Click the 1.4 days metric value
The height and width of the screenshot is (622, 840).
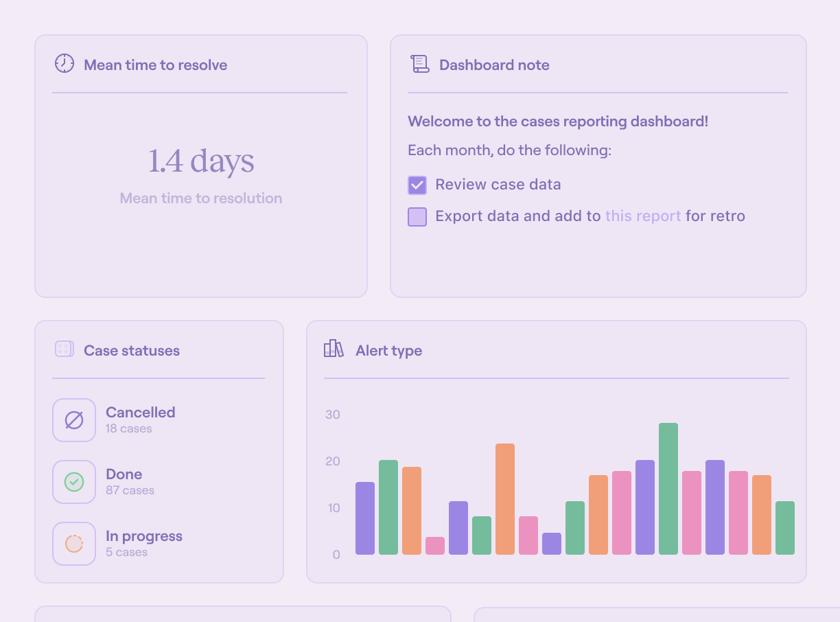click(201, 161)
